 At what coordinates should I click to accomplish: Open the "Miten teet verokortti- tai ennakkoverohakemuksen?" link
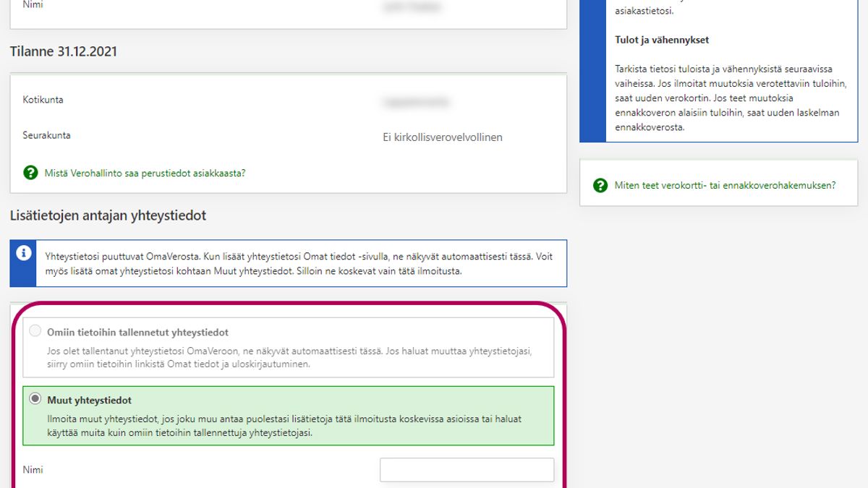(725, 186)
